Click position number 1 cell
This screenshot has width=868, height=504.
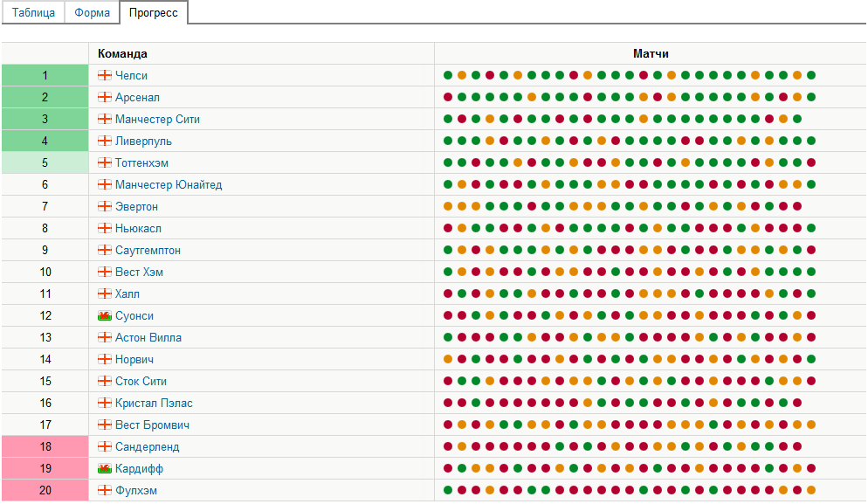pyautogui.click(x=45, y=75)
